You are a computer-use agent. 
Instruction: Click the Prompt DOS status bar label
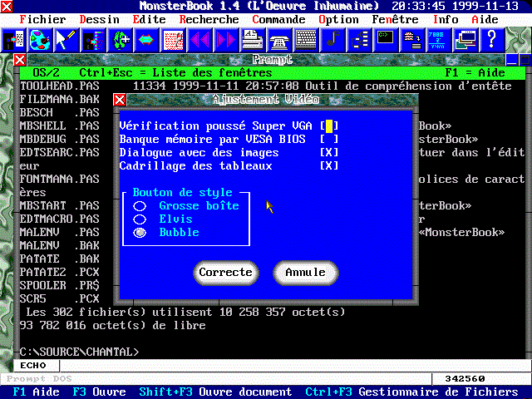pyautogui.click(x=39, y=379)
